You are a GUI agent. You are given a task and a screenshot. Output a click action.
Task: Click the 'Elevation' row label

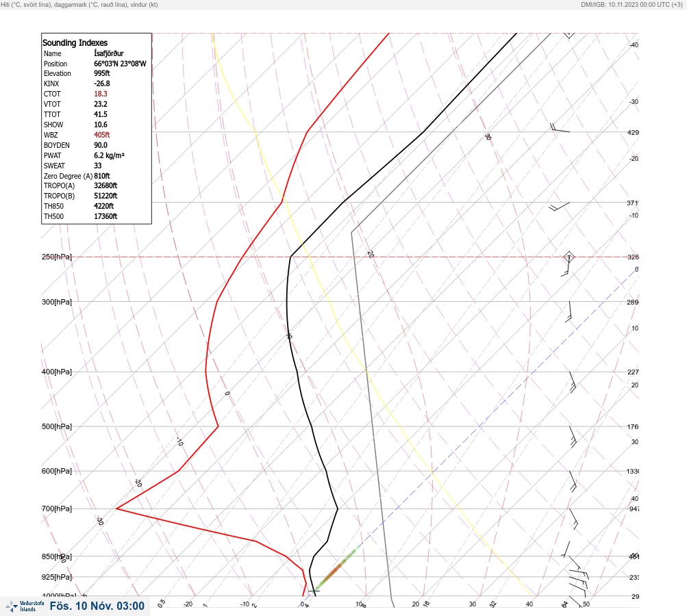point(58,73)
